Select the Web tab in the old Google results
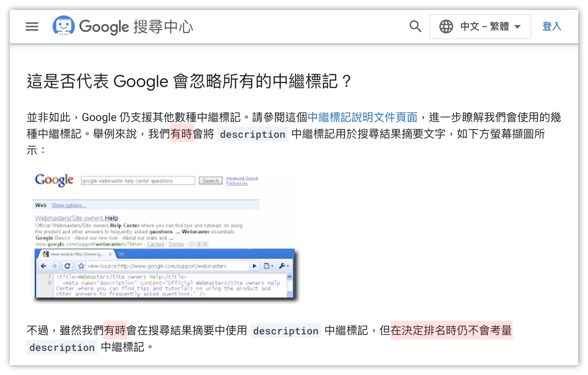The width and height of the screenshot is (588, 375). click(x=41, y=205)
